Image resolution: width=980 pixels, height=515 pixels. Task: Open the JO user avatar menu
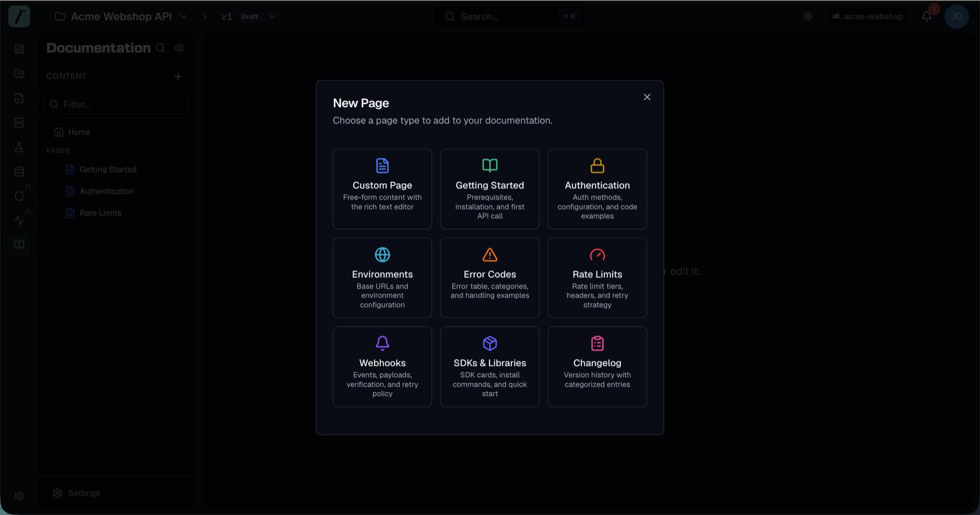point(956,17)
